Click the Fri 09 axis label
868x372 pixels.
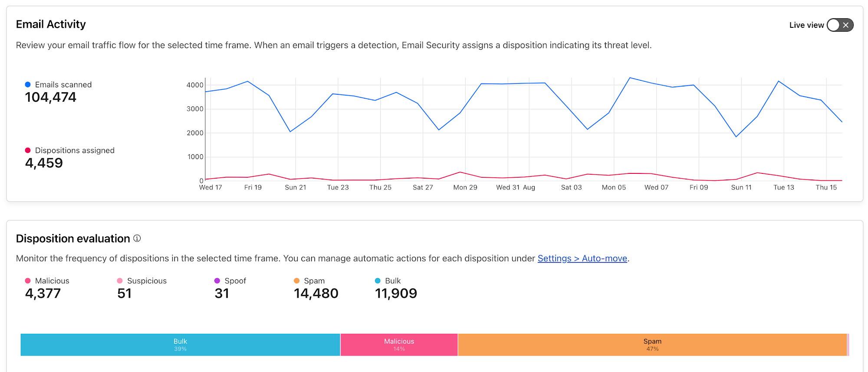699,187
